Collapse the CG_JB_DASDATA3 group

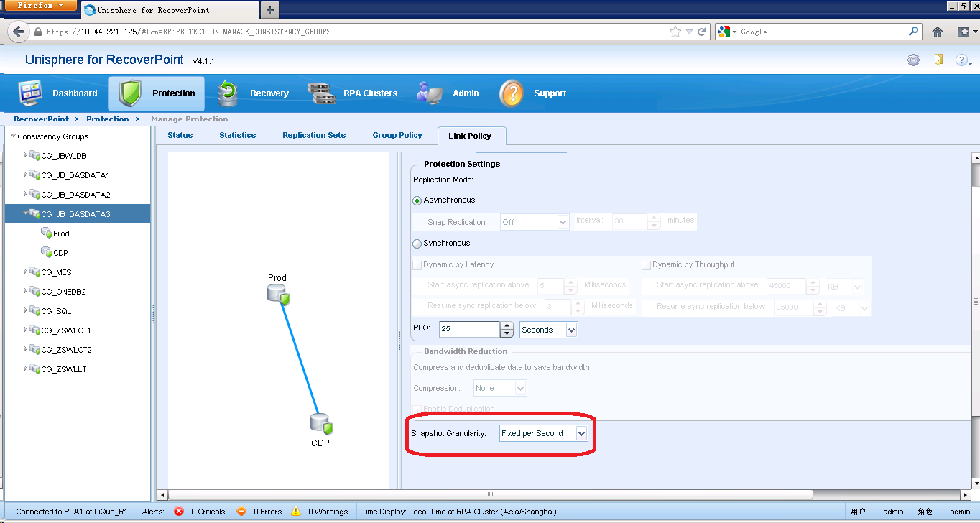26,213
